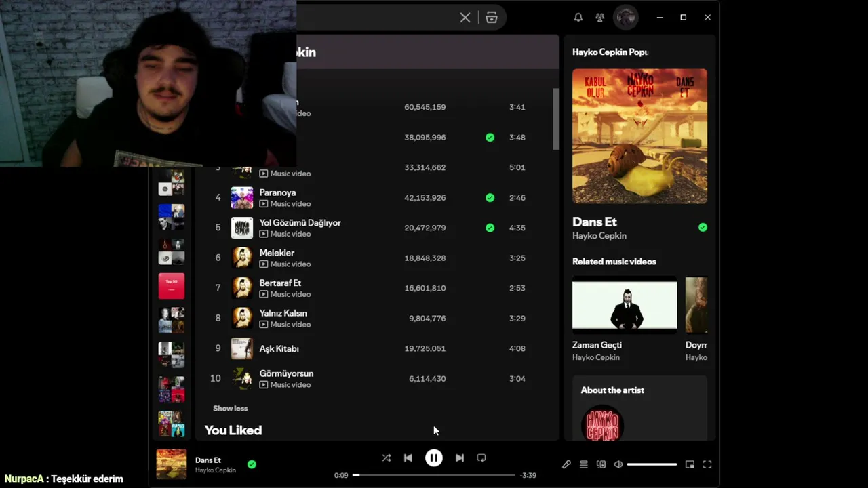Open the play queue icon
868x488 pixels.
point(583,464)
